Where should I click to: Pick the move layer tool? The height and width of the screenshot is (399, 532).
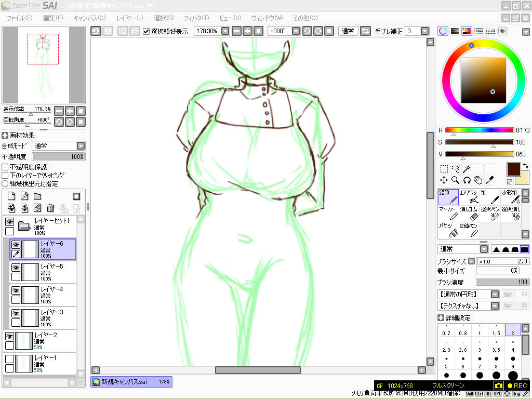pyautogui.click(x=444, y=180)
